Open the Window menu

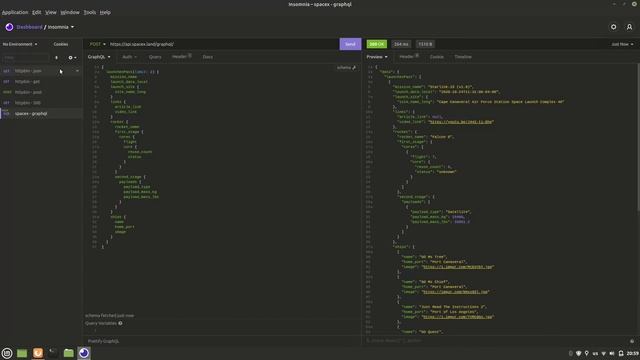tap(70, 12)
